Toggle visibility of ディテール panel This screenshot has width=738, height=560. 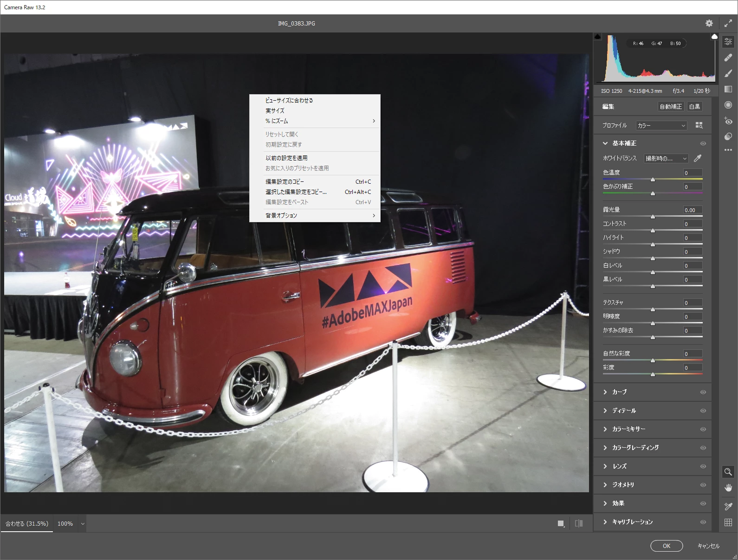[703, 411]
